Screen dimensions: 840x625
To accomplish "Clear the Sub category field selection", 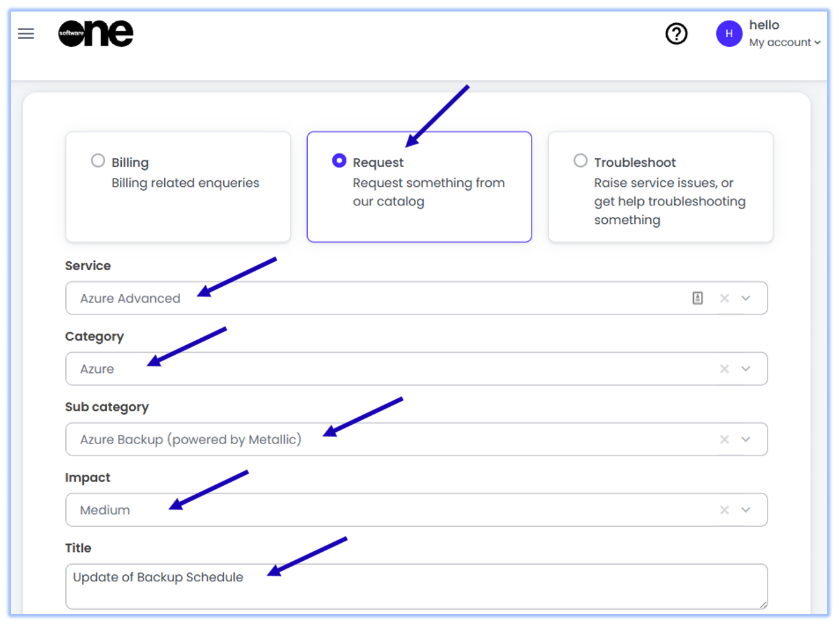I will pyautogui.click(x=725, y=440).
